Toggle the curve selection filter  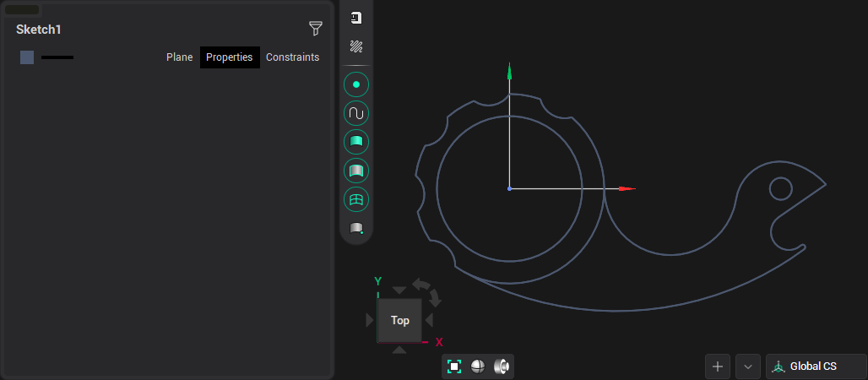(356, 113)
